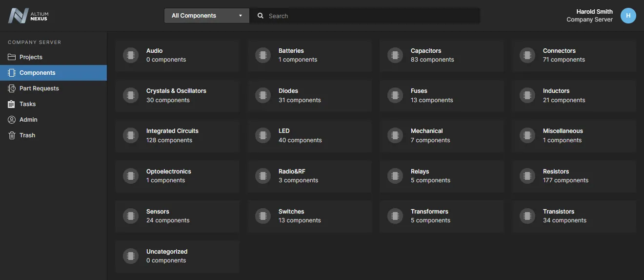Click the Admin user icon in sidebar
Screen dimensions: 644x280
tap(12, 120)
